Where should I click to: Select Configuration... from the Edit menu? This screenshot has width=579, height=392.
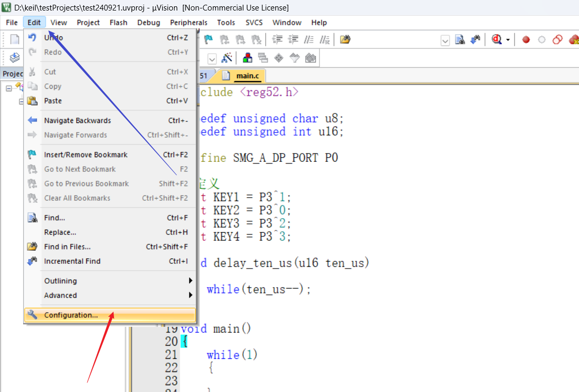71,315
